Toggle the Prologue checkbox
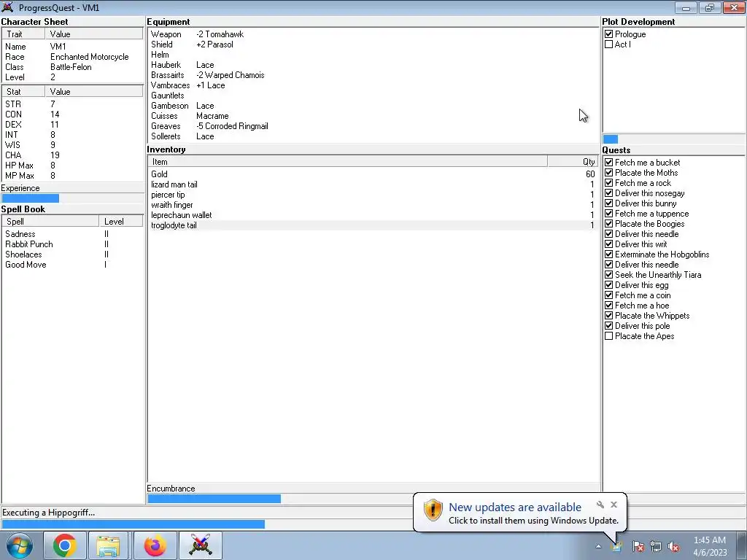Screen dimensions: 747x560 tap(609, 34)
